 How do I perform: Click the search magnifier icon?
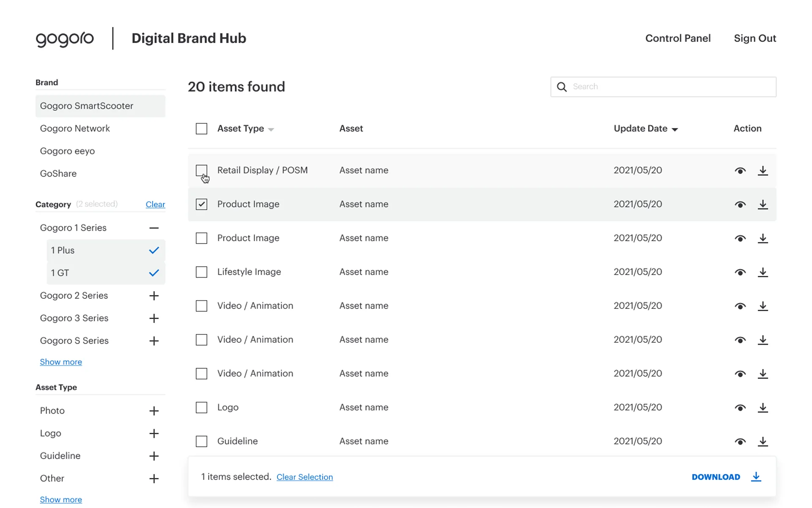(562, 87)
